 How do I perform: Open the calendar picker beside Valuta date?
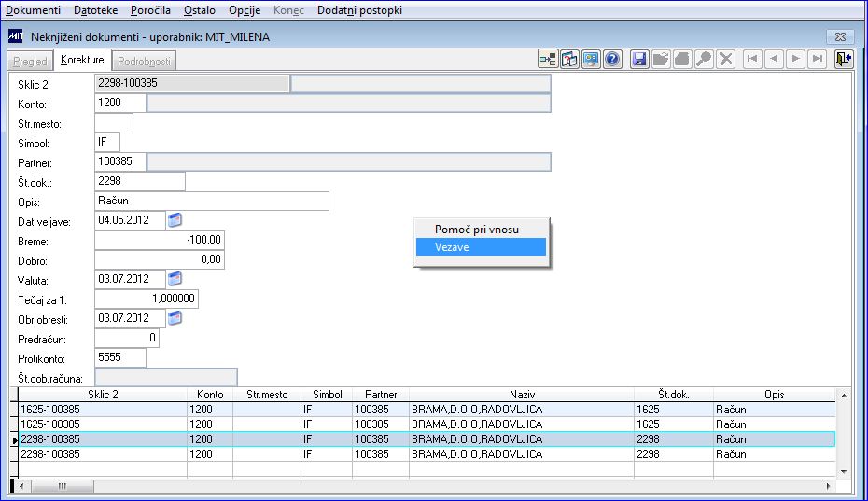tap(175, 279)
